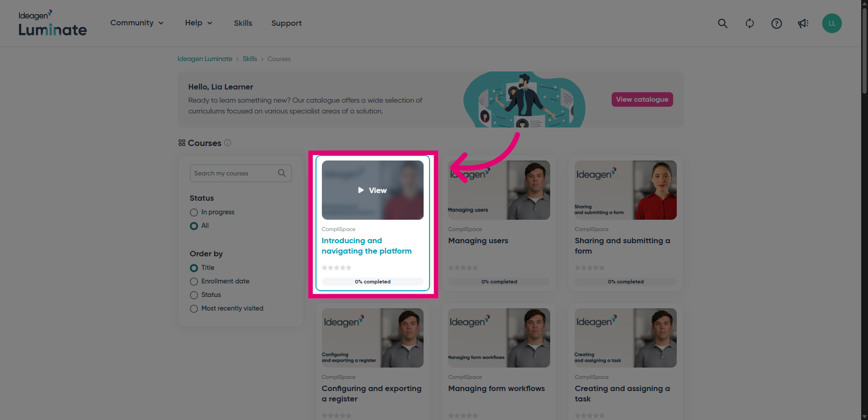Rate Introducing and navigating the platform stars
The width and height of the screenshot is (868, 420).
[336, 268]
